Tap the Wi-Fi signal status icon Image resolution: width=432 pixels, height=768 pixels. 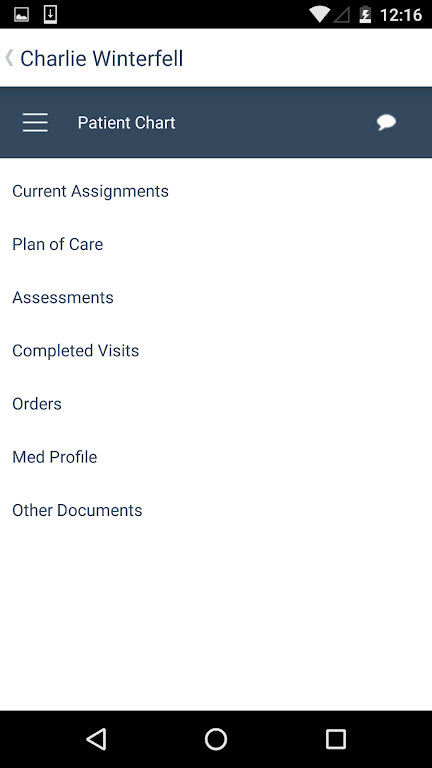point(319,15)
